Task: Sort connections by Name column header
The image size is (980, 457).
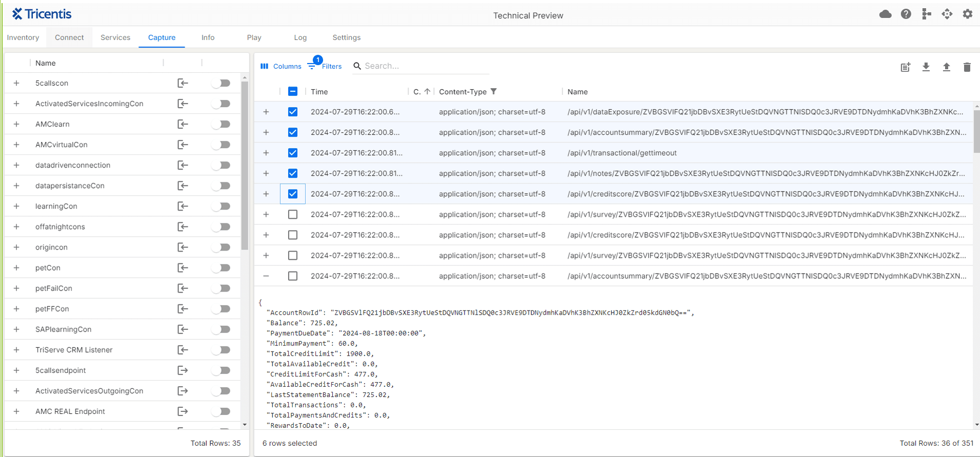Action: 46,63
